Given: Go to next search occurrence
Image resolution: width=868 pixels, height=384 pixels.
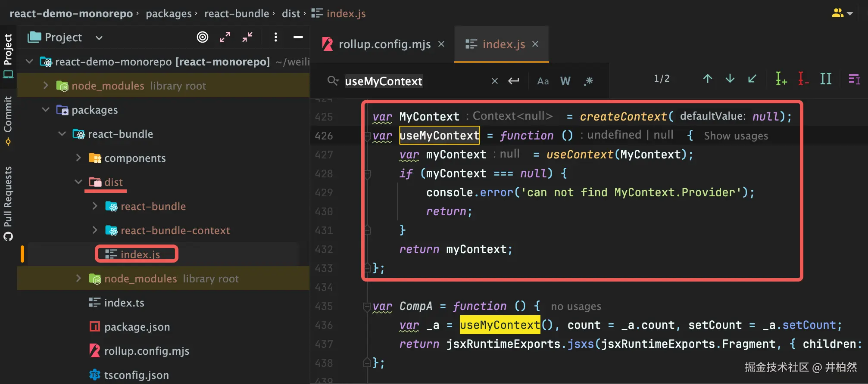Looking at the screenshot, I should tap(730, 78).
